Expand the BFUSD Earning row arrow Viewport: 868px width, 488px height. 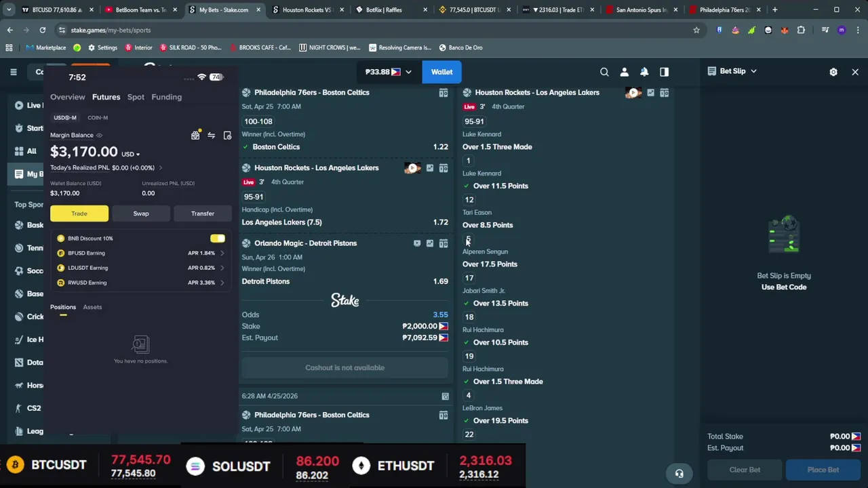pyautogui.click(x=222, y=253)
